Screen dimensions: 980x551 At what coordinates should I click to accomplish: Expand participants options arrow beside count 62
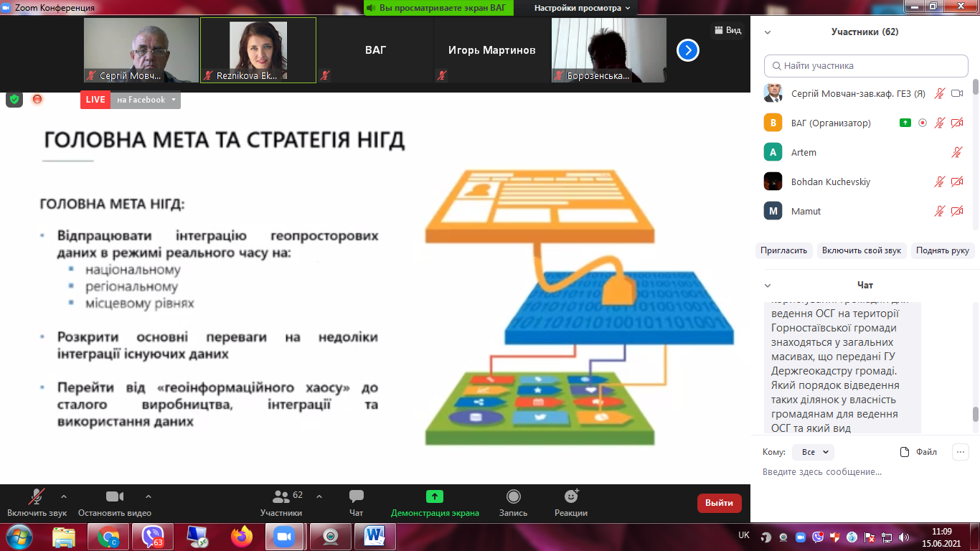(x=319, y=496)
